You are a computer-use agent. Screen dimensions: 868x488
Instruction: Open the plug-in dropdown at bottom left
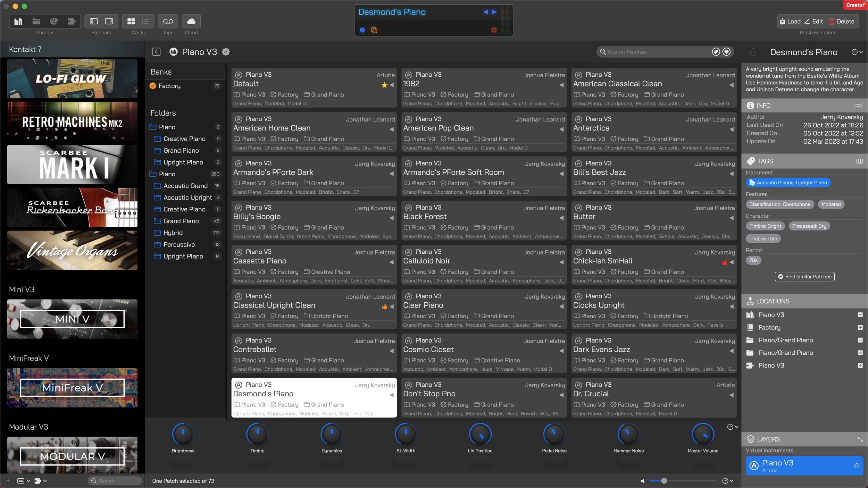click(40, 481)
